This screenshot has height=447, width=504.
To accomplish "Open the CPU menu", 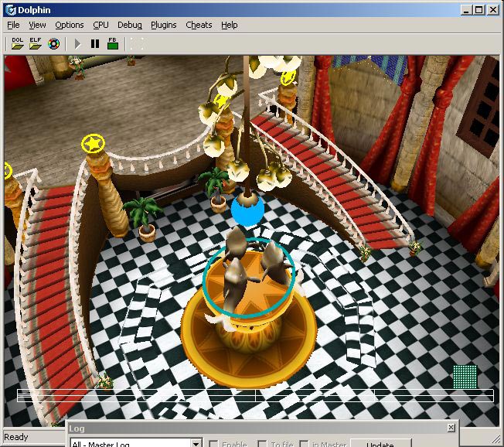I will (x=100, y=25).
